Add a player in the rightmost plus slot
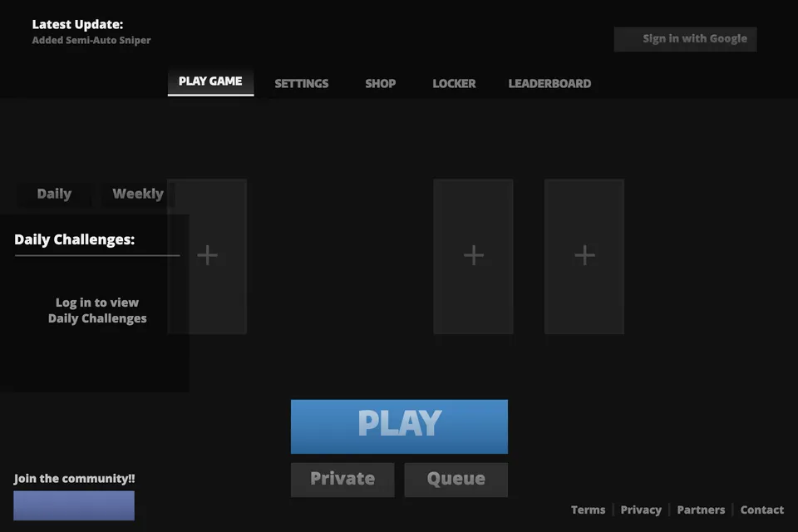This screenshot has width=798, height=532. click(584, 256)
